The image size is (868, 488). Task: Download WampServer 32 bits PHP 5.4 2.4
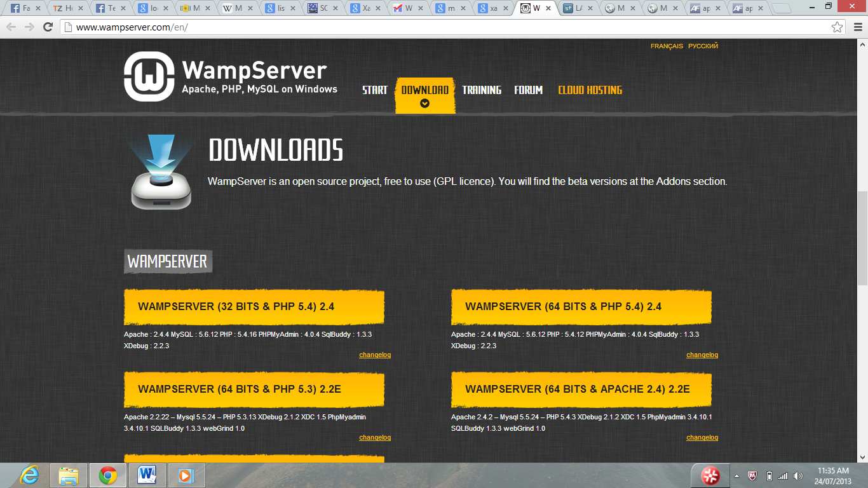254,307
